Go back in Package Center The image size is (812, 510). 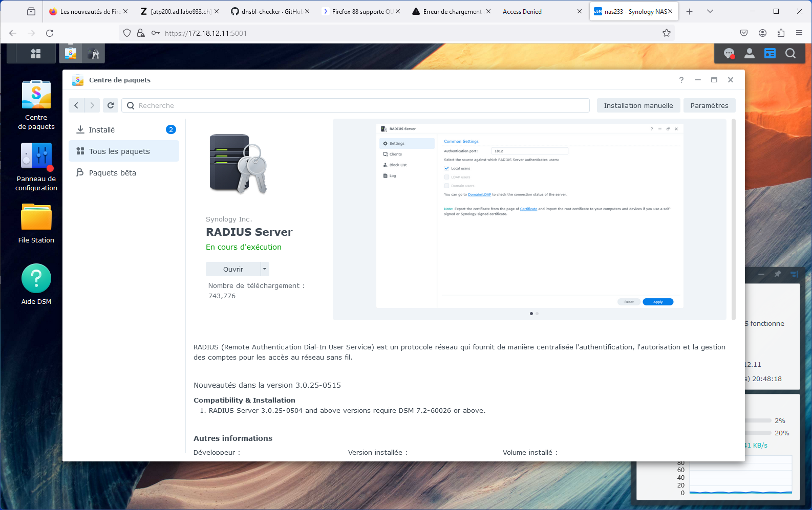[x=76, y=105]
